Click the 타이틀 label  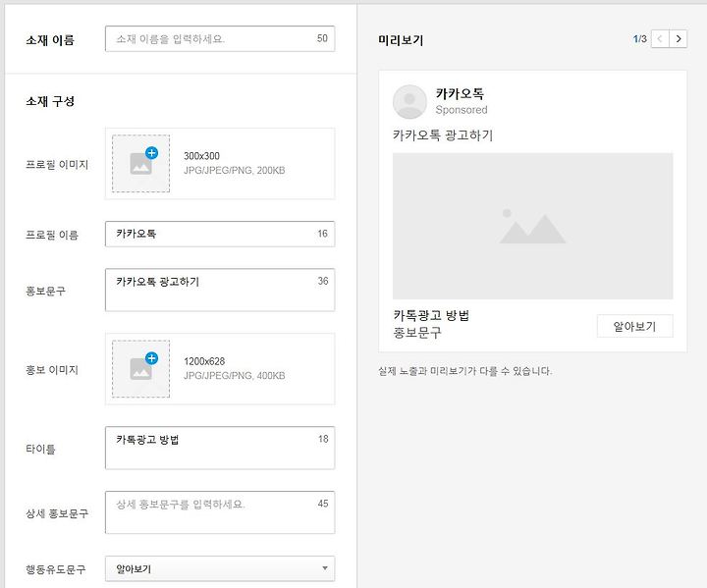tap(40, 449)
